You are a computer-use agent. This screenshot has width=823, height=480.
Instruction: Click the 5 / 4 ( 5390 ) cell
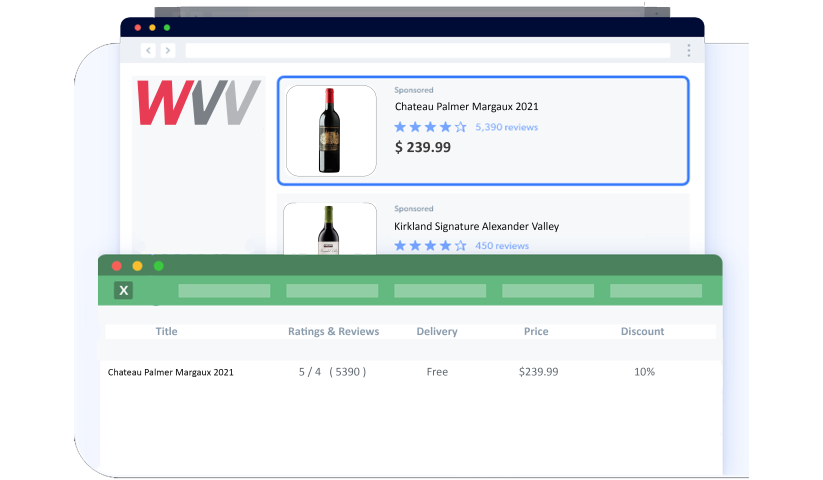coord(332,372)
